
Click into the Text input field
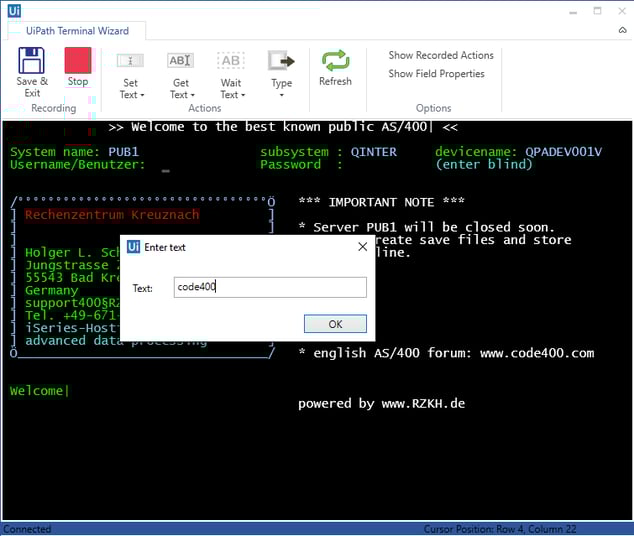click(270, 287)
